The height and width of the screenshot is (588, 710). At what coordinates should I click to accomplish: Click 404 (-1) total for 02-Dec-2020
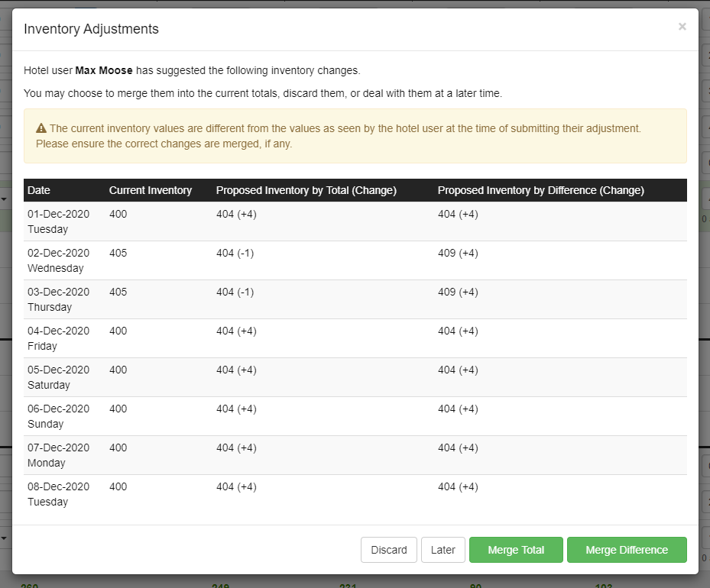coord(235,253)
